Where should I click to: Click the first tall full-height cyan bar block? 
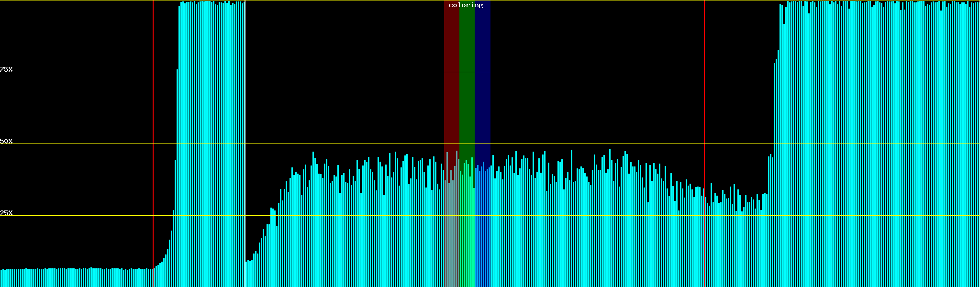point(211,143)
